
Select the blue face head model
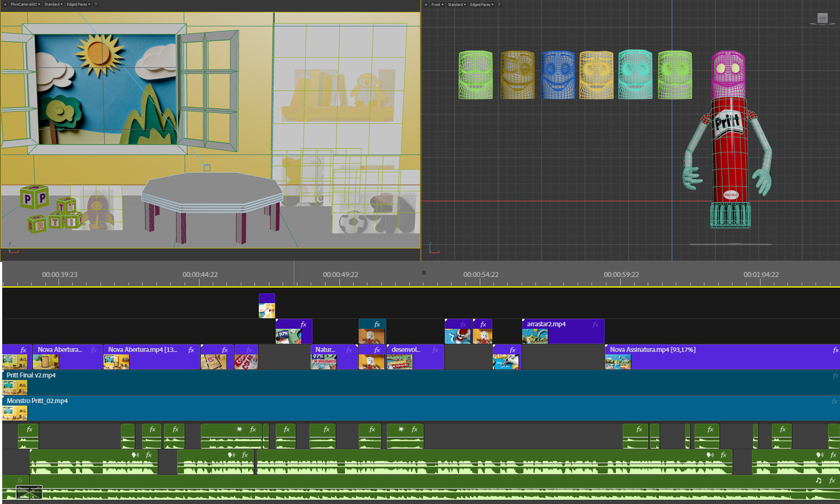coord(558,75)
